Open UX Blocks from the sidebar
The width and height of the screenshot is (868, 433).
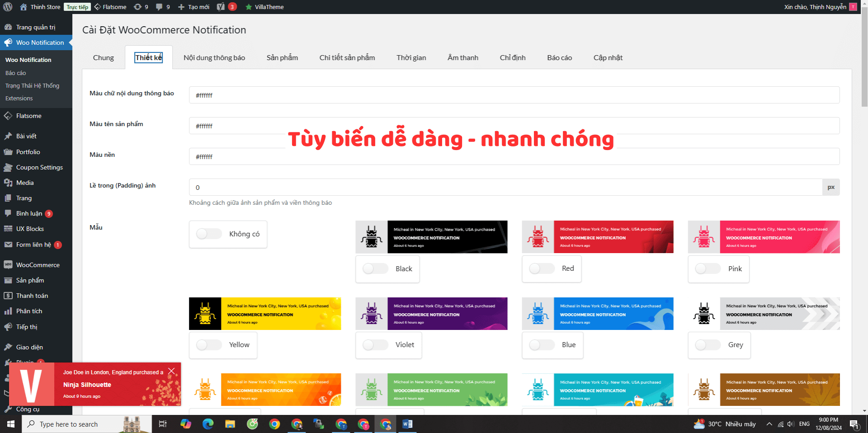click(29, 229)
